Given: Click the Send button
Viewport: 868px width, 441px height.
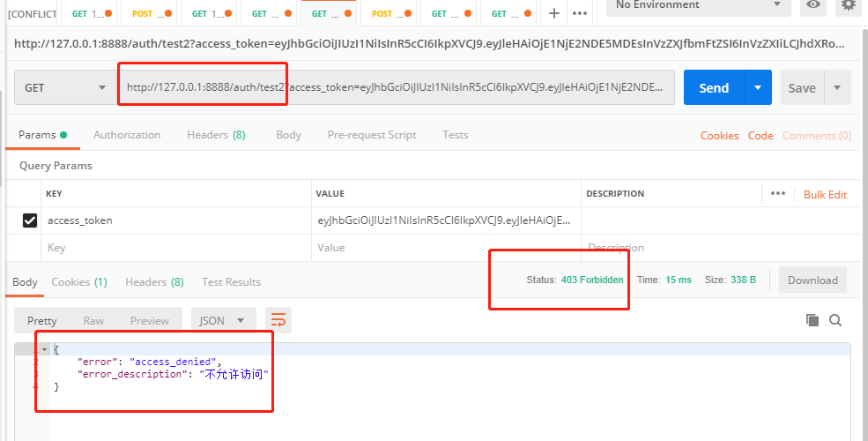Looking at the screenshot, I should (x=713, y=87).
